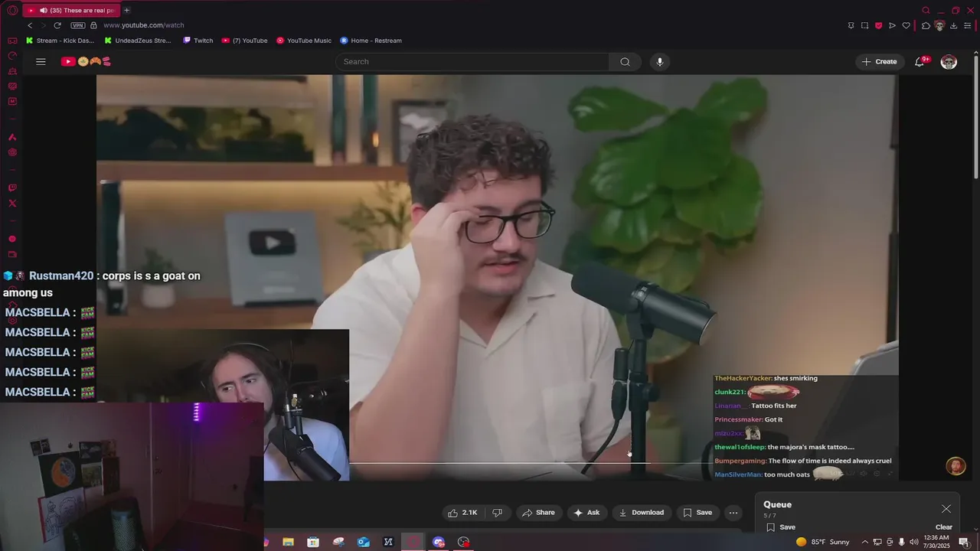Open Opera flow send icon

(892, 25)
